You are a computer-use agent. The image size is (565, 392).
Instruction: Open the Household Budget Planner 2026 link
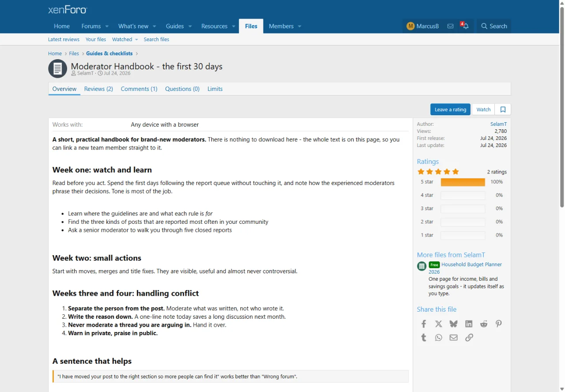(465, 268)
